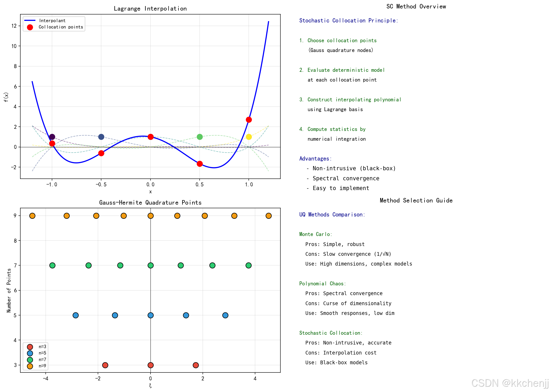Click the red n=3 point at ξ=0
Screen dimensions: 550x392
click(151, 365)
